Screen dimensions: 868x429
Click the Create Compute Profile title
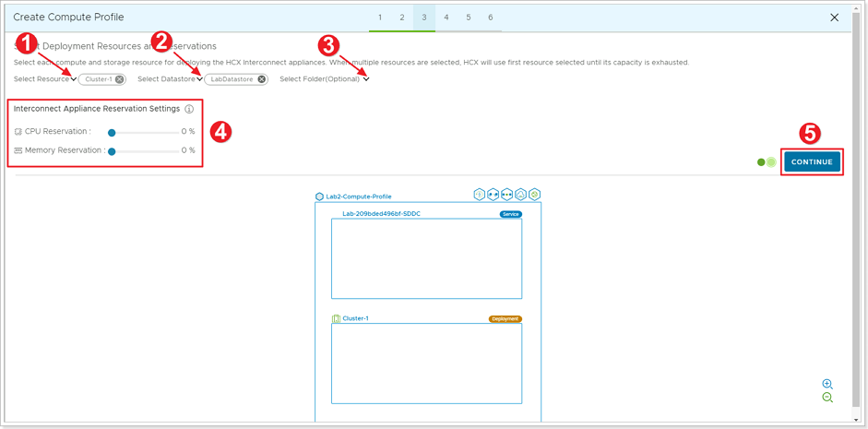pos(68,18)
